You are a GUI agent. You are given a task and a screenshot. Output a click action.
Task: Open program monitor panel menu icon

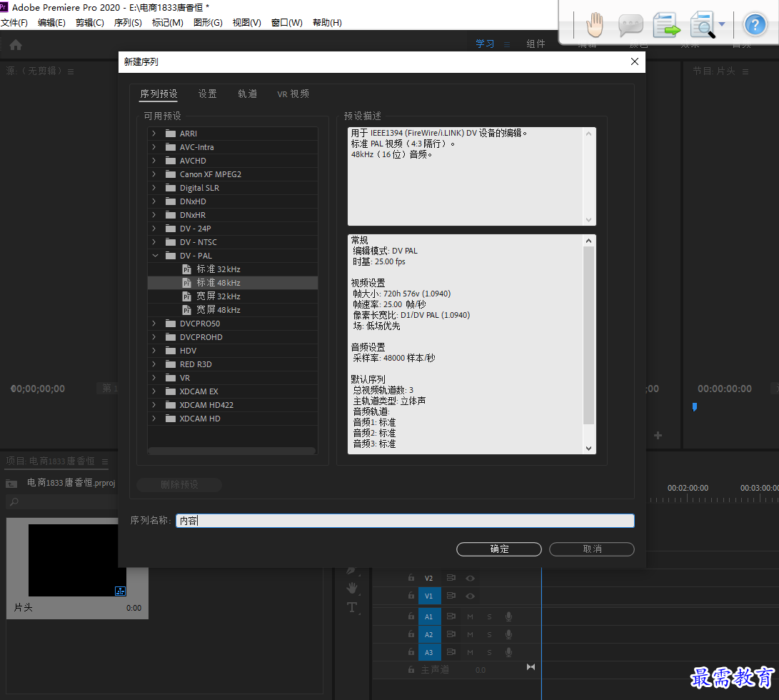[x=745, y=71]
